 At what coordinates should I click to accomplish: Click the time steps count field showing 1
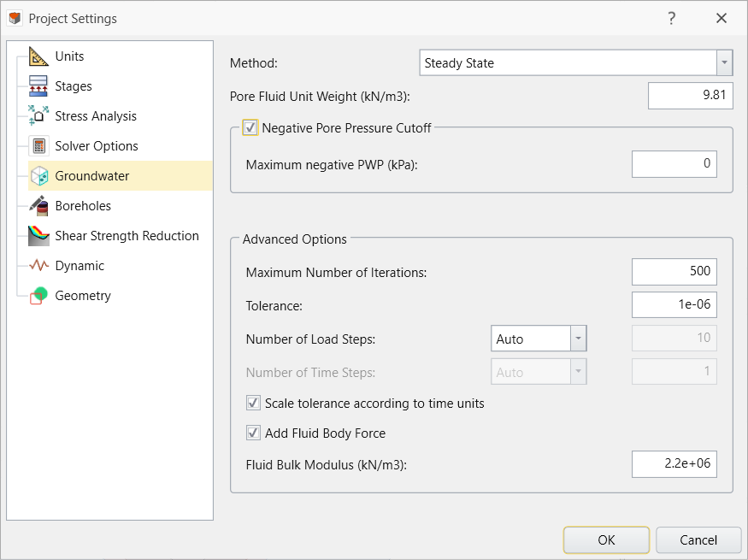pos(674,372)
